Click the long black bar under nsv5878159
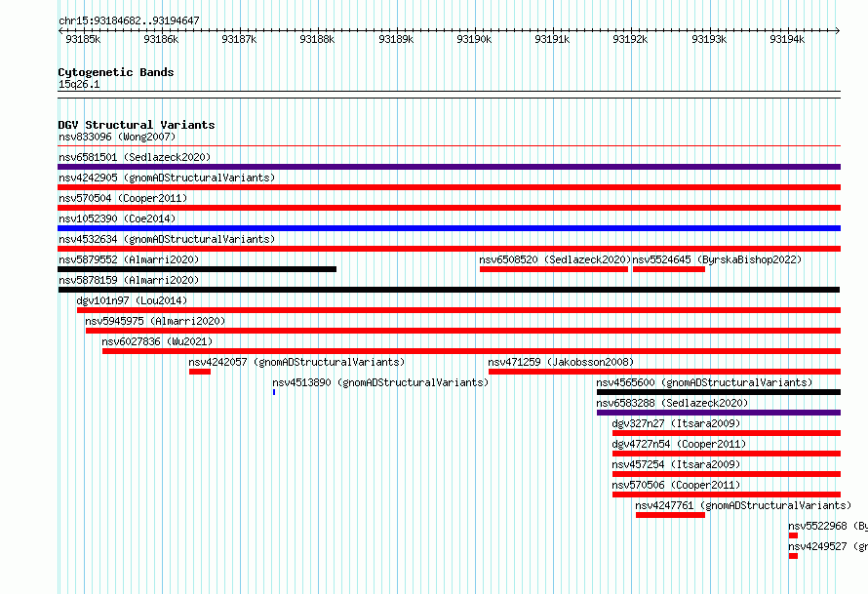Screen dimensions: 868x594 click(x=449, y=290)
